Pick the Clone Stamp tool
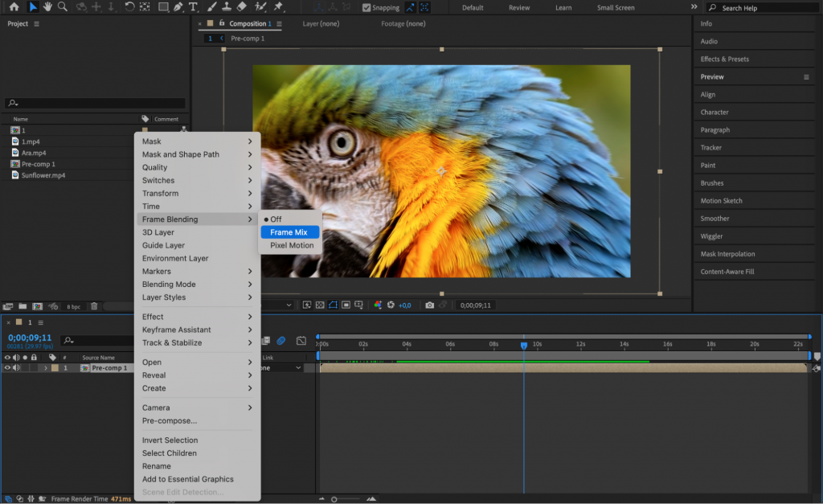The image size is (823, 504). pyautogui.click(x=227, y=7)
